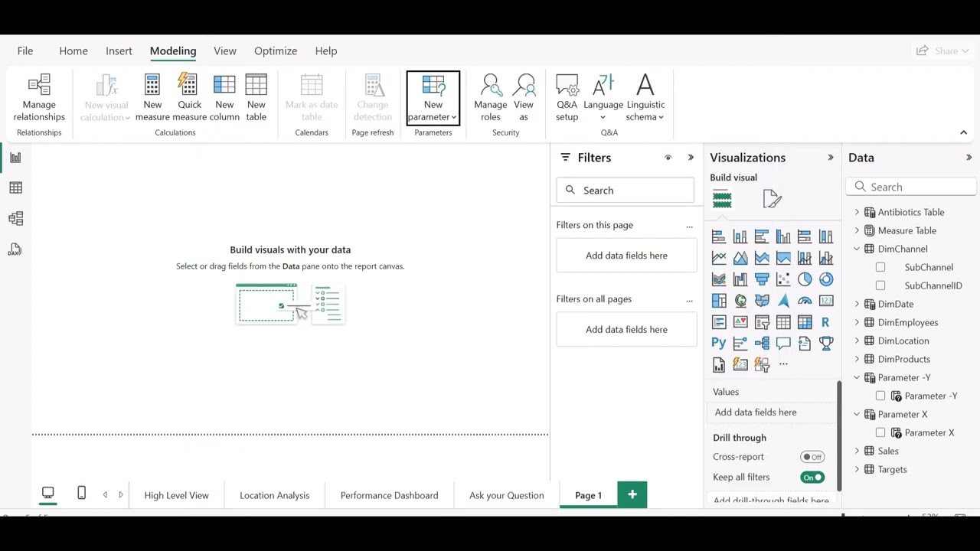980x551 pixels.
Task: Switch to Home ribbon tab
Action: click(73, 51)
